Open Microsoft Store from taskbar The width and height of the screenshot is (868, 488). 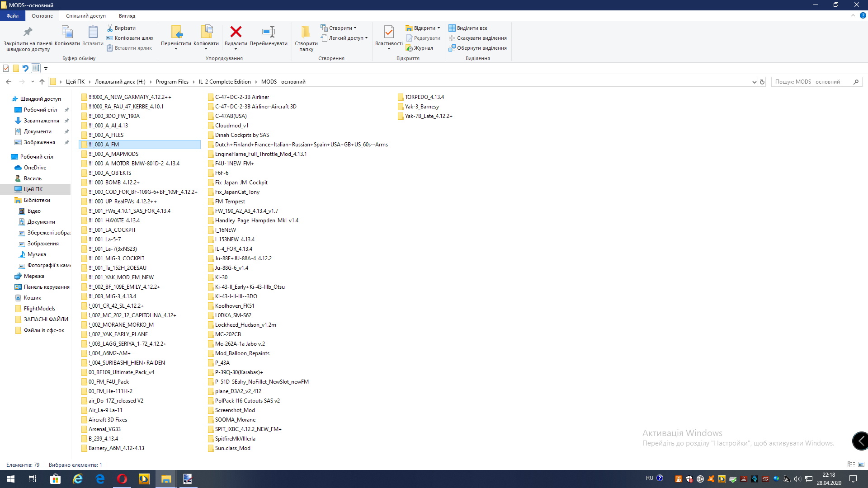55,479
